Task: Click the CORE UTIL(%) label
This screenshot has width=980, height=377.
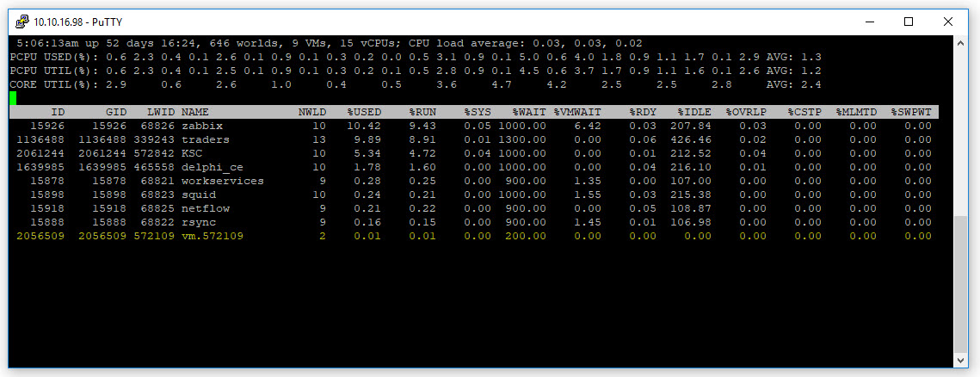Action: (52, 84)
